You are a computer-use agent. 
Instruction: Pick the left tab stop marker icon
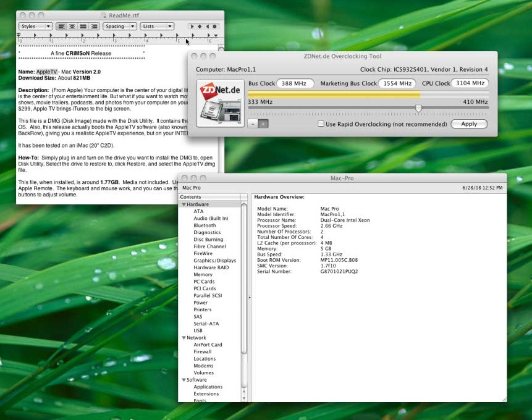click(x=192, y=27)
